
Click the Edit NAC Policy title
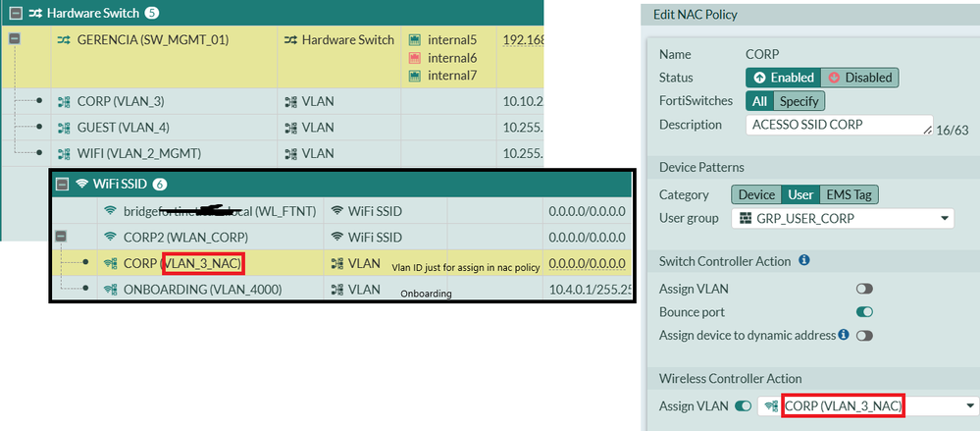pyautogui.click(x=695, y=15)
